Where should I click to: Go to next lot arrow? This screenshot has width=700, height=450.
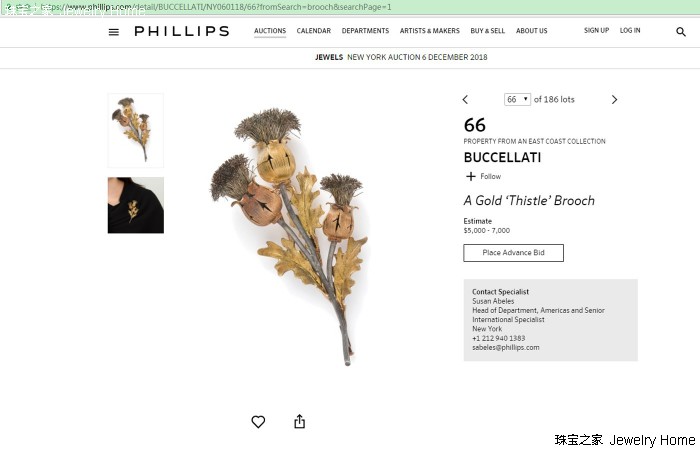614,100
